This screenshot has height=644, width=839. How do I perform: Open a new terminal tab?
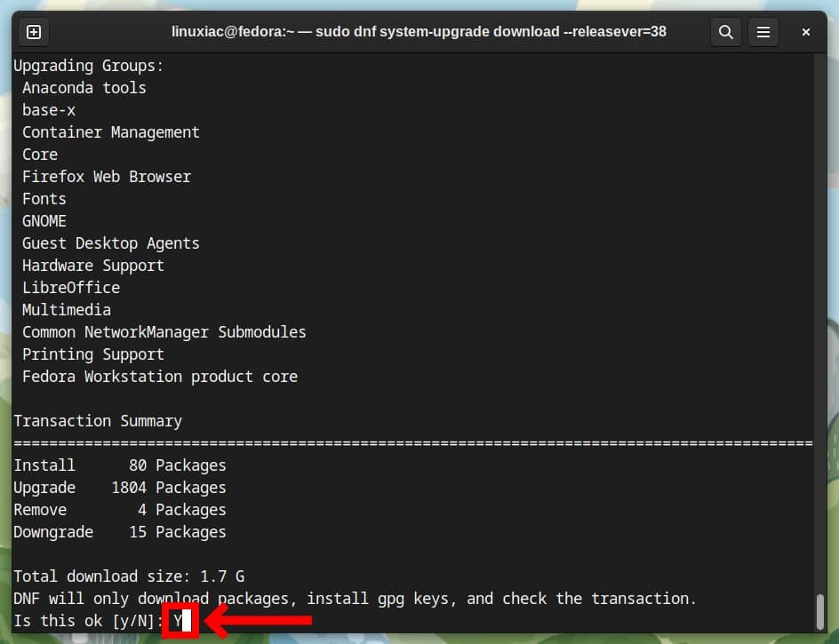(x=34, y=32)
